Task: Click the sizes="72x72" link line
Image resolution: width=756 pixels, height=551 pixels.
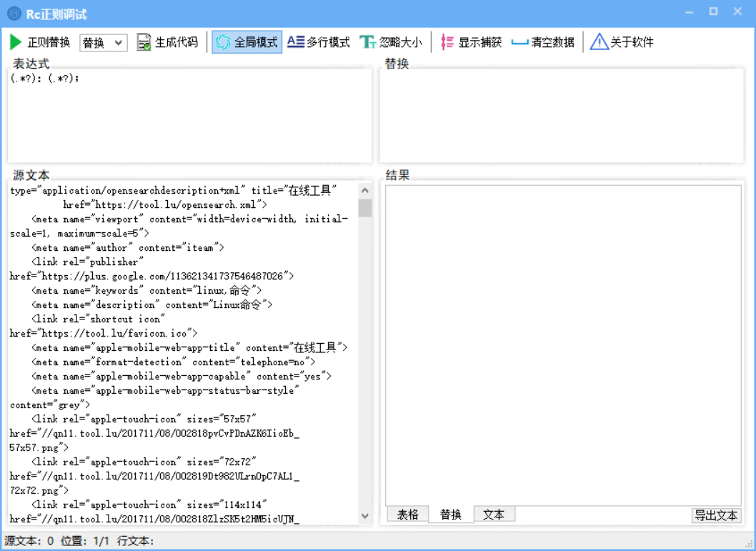Action: pyautogui.click(x=144, y=462)
